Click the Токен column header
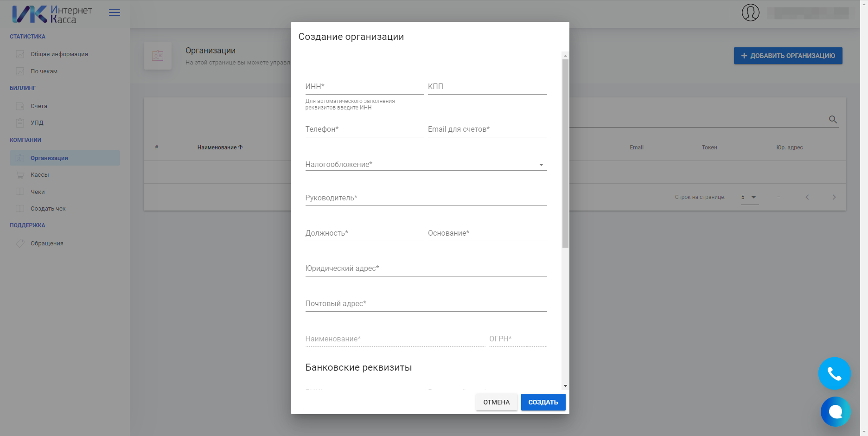 [x=709, y=147]
